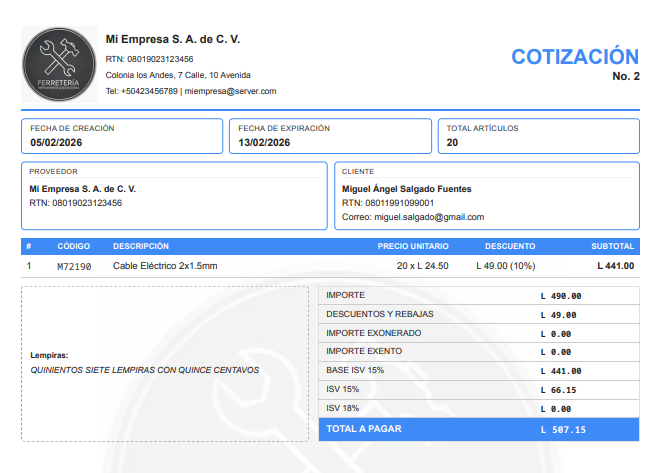This screenshot has width=669, height=473.
Task: Click the COTIZACIÓN title
Action: [575, 57]
